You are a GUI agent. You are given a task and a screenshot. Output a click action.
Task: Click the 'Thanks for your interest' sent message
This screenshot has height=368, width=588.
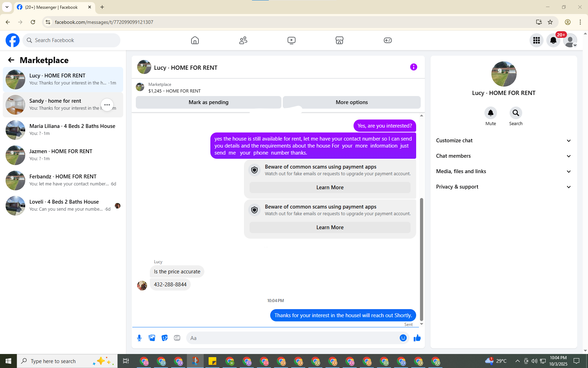point(343,315)
